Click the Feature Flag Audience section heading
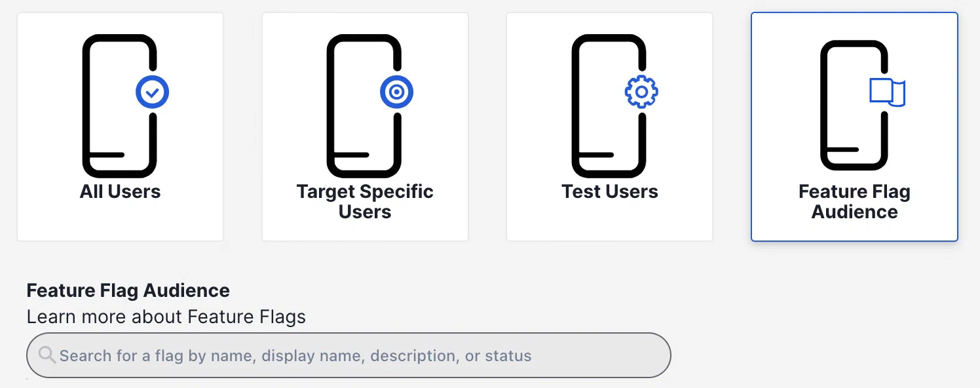Screen dimensions: 980x388 point(128,290)
